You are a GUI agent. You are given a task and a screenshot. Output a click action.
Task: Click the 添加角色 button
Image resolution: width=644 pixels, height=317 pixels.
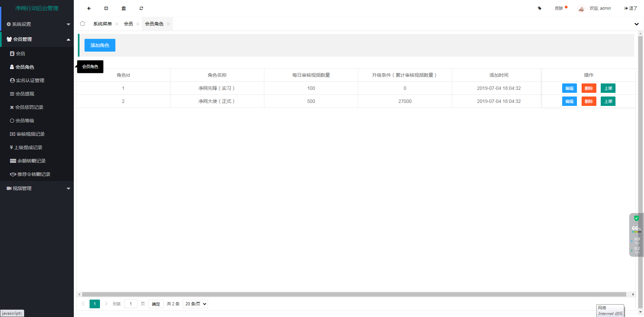pos(100,45)
